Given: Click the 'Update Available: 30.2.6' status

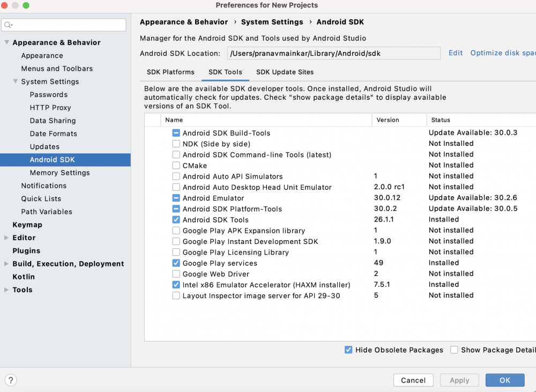Looking at the screenshot, I should tap(473, 198).
